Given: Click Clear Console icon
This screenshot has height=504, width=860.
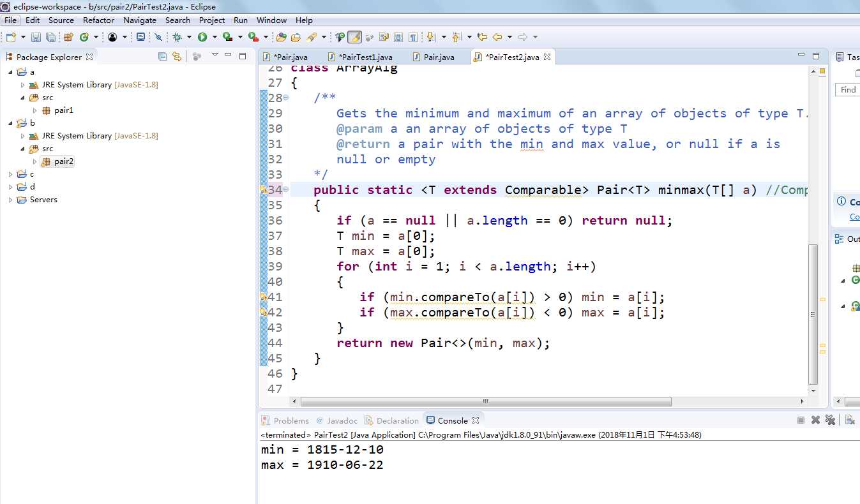Looking at the screenshot, I should coord(850,420).
